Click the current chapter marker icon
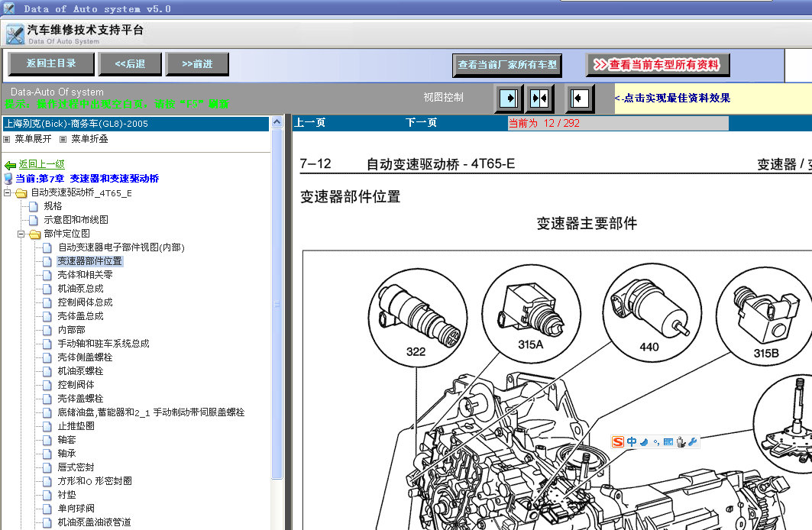 [8, 179]
